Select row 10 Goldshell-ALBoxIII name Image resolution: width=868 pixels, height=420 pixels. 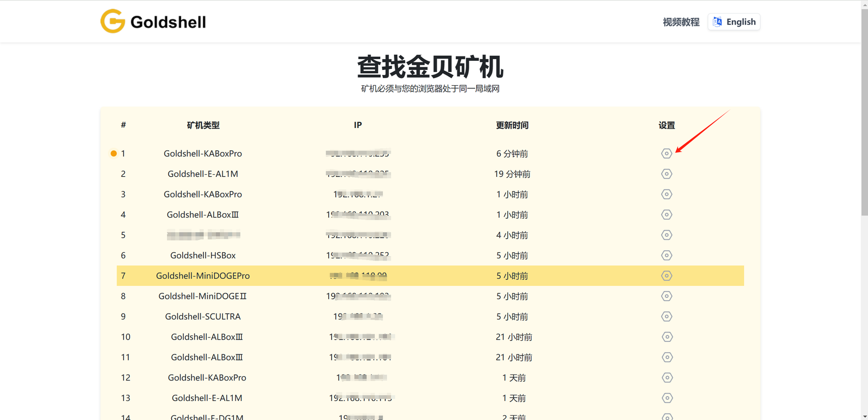pyautogui.click(x=207, y=337)
